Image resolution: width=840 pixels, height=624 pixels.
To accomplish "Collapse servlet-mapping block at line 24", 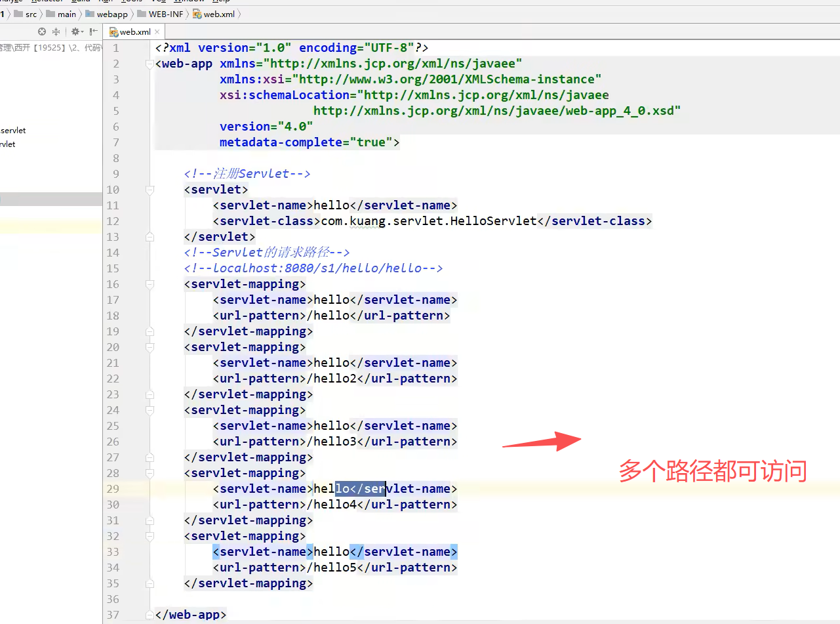I will [x=150, y=410].
